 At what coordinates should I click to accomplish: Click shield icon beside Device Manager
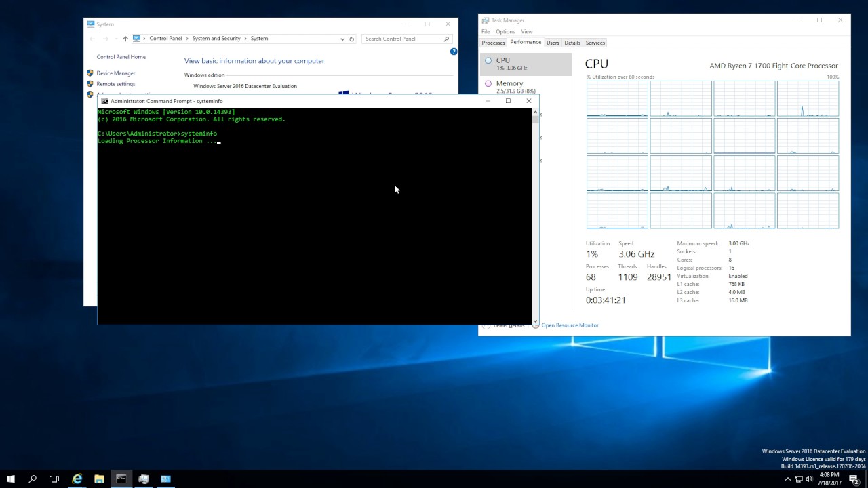(x=90, y=73)
